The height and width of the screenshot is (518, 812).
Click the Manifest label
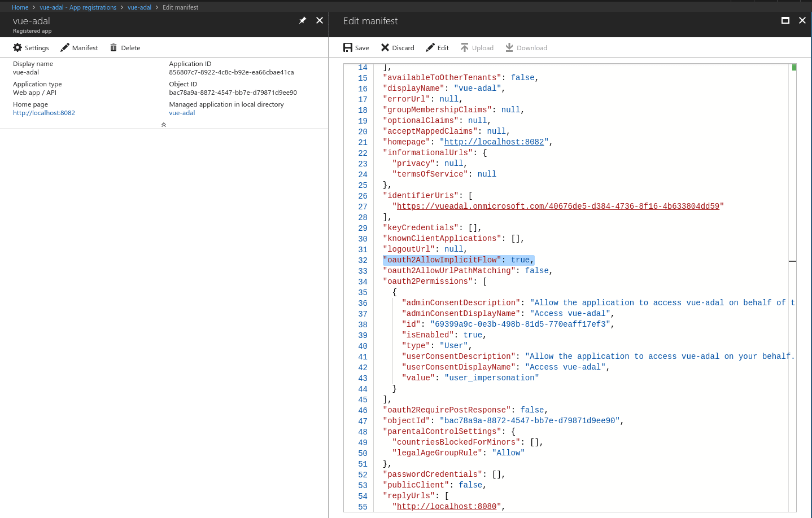pyautogui.click(x=85, y=48)
